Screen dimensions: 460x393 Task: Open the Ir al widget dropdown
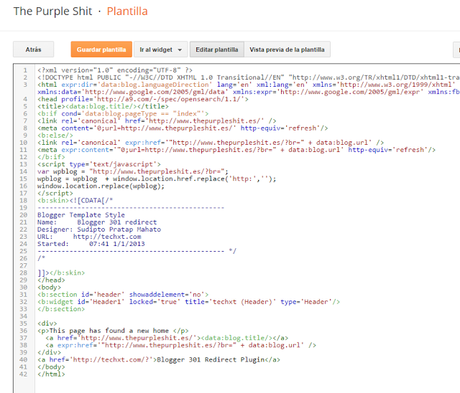pos(161,49)
